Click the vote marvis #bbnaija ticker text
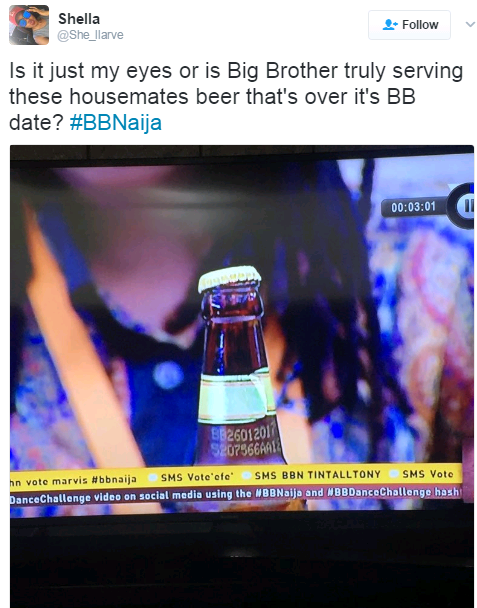477x608 pixels. [x=73, y=480]
